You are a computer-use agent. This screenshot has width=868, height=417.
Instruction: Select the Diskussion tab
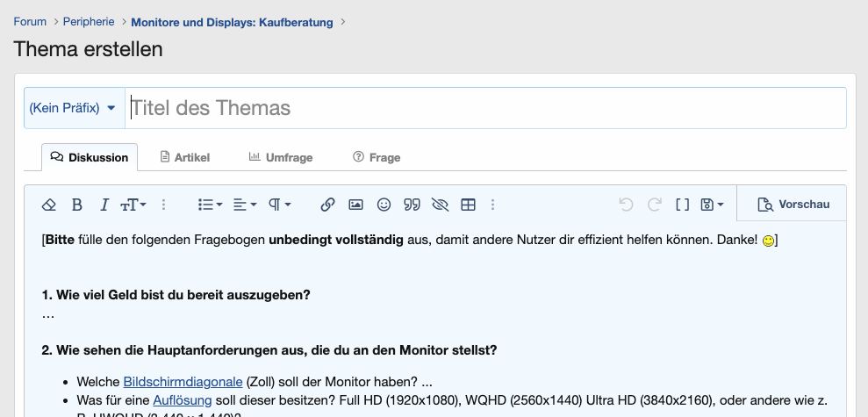pyautogui.click(x=90, y=157)
